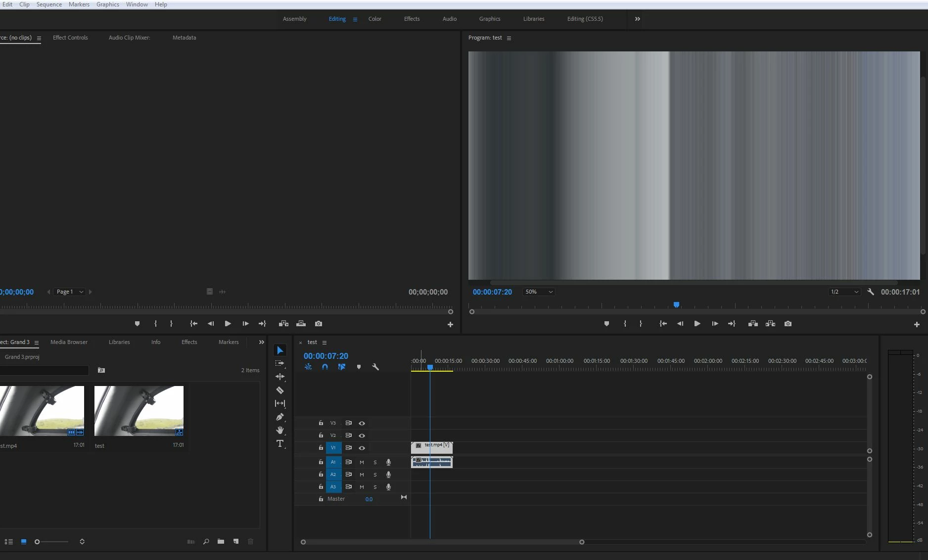Viewport: 928px width, 560px height.
Task: Toggle lock on track V2
Action: (321, 435)
